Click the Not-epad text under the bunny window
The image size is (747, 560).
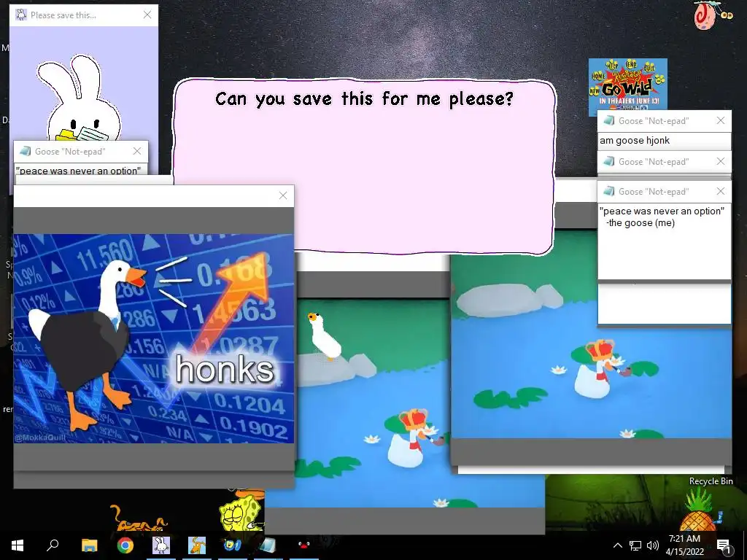tap(78, 171)
